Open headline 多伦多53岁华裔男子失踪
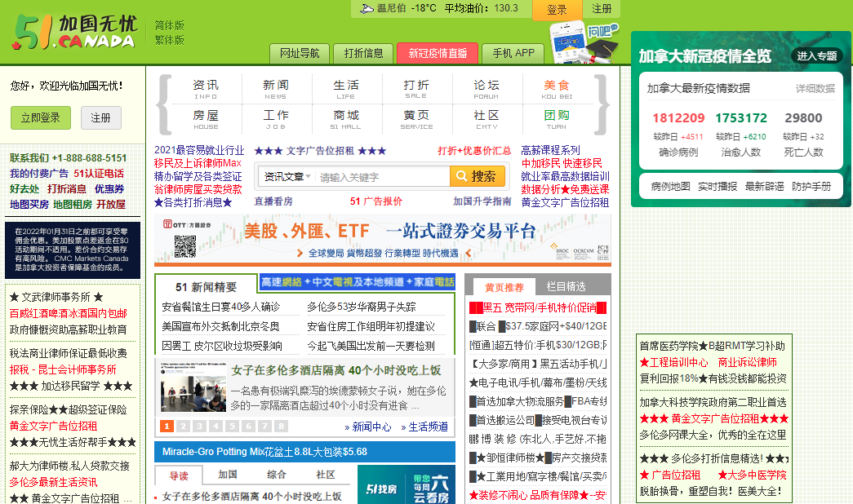The height and width of the screenshot is (504, 853). coord(362,307)
